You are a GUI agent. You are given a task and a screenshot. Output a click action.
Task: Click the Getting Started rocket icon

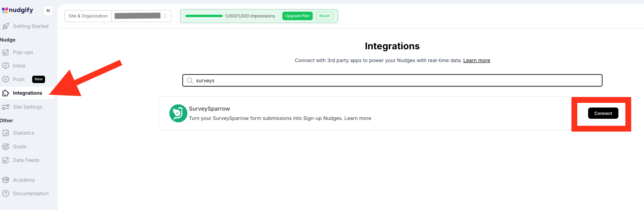5,26
